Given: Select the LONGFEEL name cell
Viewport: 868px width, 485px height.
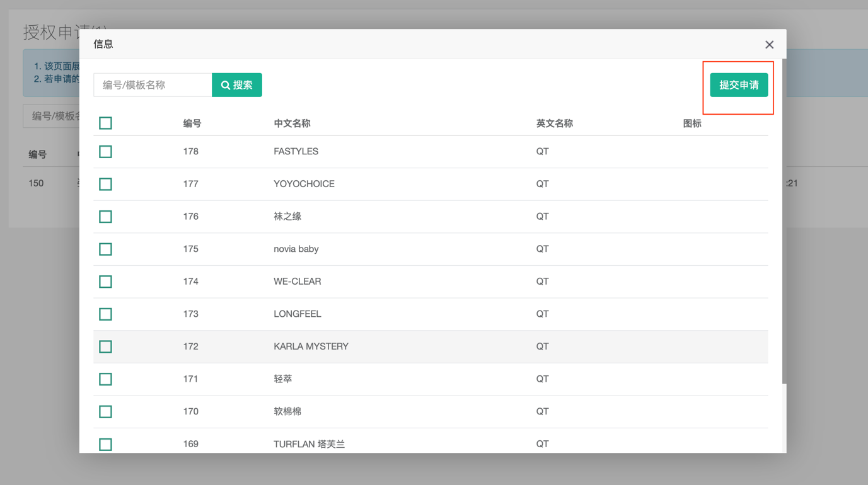Looking at the screenshot, I should [297, 314].
